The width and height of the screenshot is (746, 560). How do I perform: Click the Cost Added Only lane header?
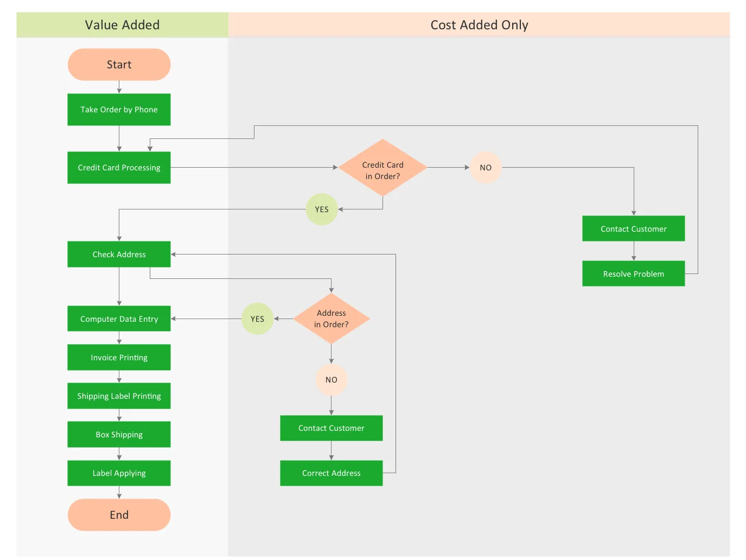pyautogui.click(x=479, y=25)
